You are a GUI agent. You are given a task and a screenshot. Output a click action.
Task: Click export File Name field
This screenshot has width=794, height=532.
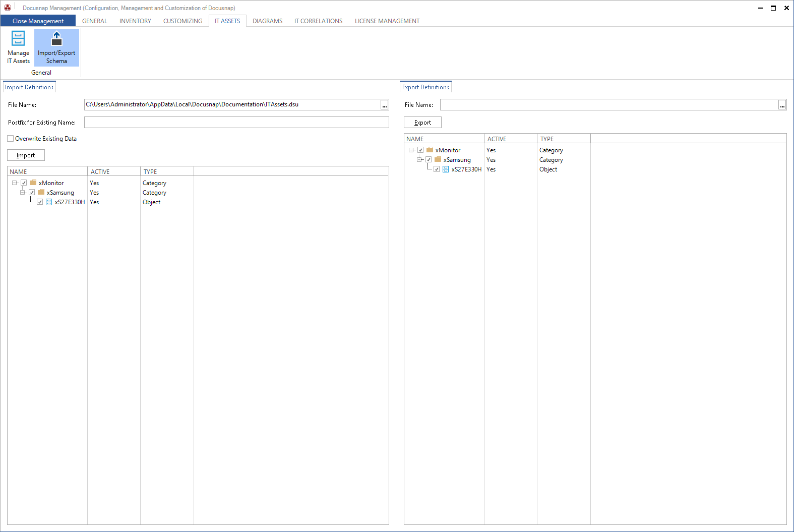click(609, 104)
